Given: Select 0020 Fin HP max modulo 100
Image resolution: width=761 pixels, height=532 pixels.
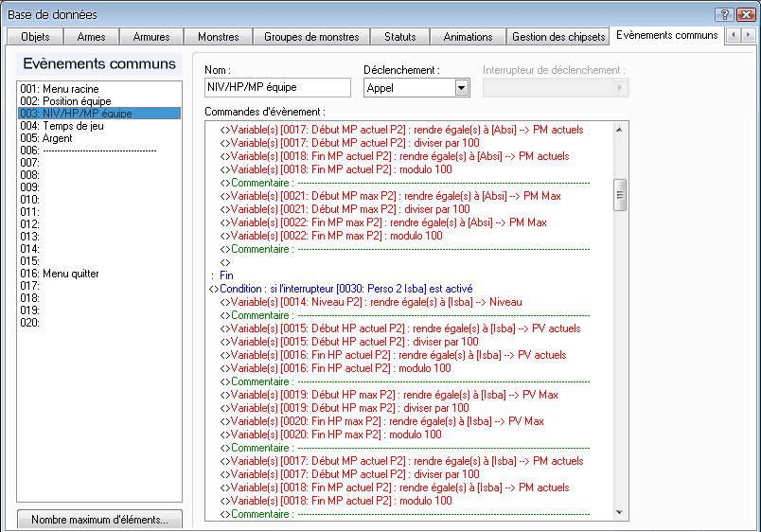Looking at the screenshot, I should click(331, 434).
